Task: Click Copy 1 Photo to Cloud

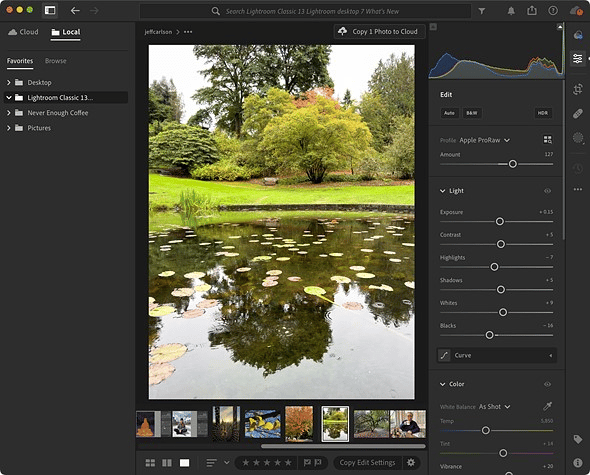Action: coord(379,32)
